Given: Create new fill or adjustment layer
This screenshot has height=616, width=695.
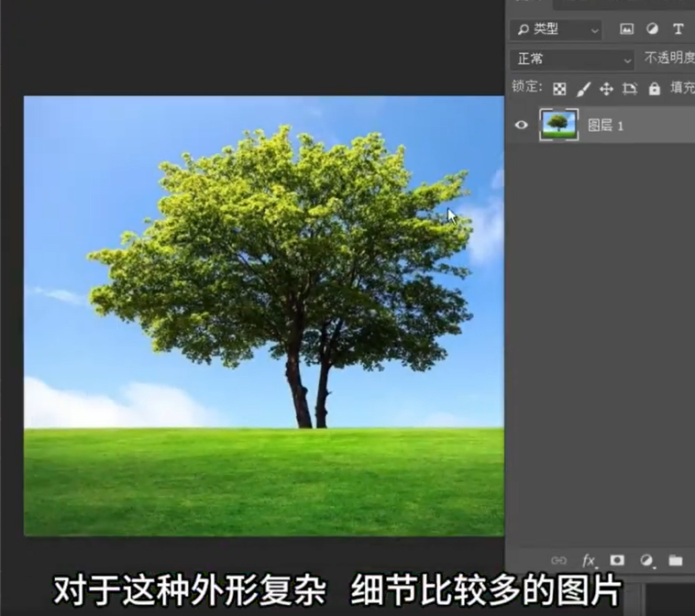Looking at the screenshot, I should point(646,561).
